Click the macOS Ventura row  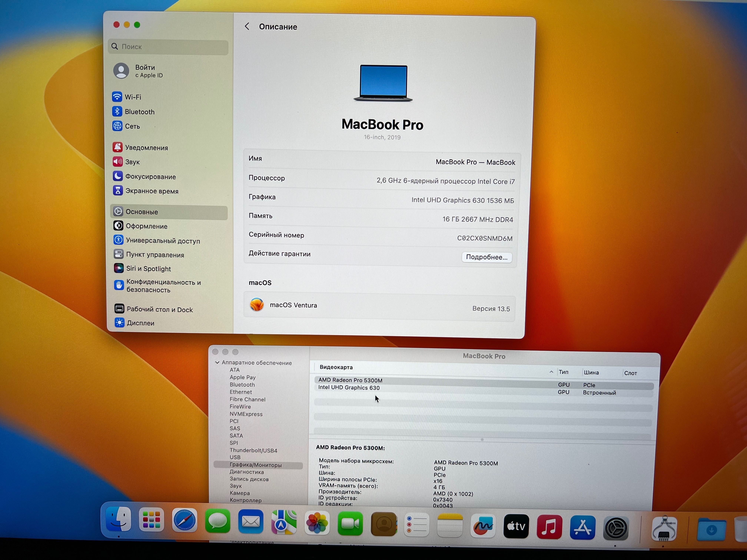point(380,306)
